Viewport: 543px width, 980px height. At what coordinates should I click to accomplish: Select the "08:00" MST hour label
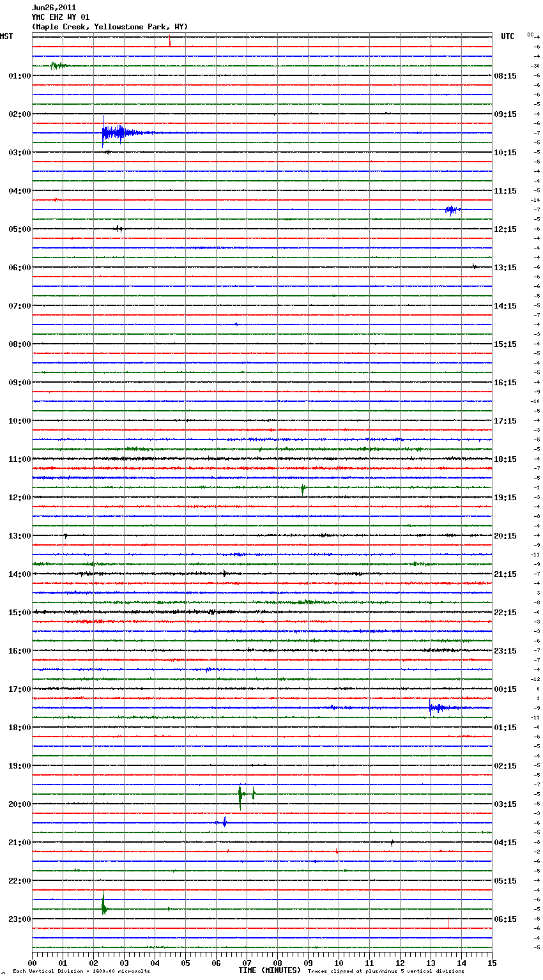20,344
